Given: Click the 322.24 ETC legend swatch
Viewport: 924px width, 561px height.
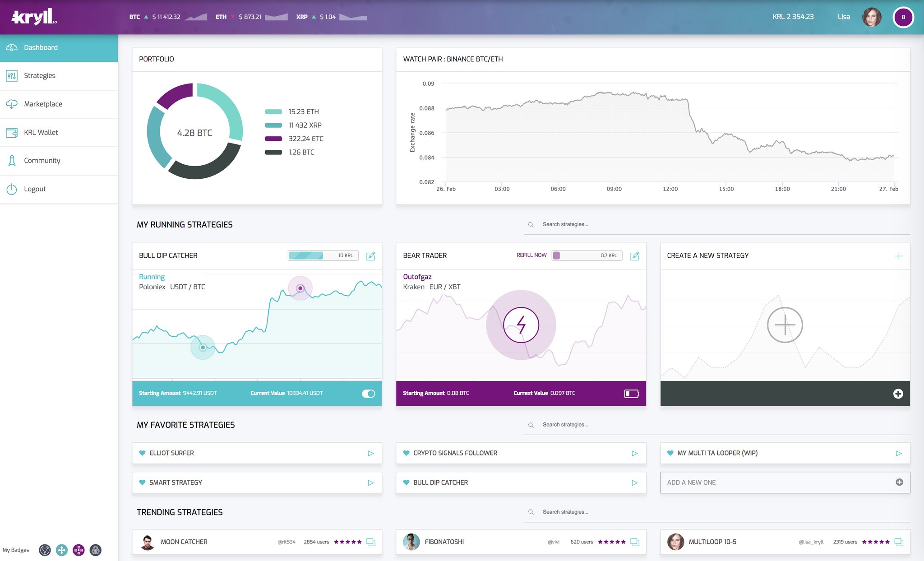Looking at the screenshot, I should coord(273,139).
